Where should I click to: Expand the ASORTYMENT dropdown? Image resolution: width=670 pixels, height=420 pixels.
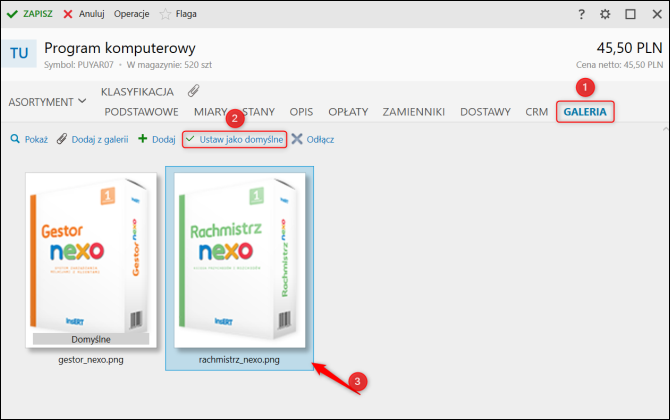pyautogui.click(x=47, y=102)
